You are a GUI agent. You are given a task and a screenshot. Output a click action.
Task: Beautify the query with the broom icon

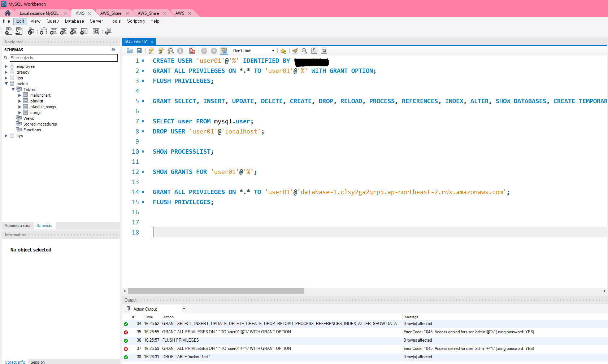coord(295,51)
